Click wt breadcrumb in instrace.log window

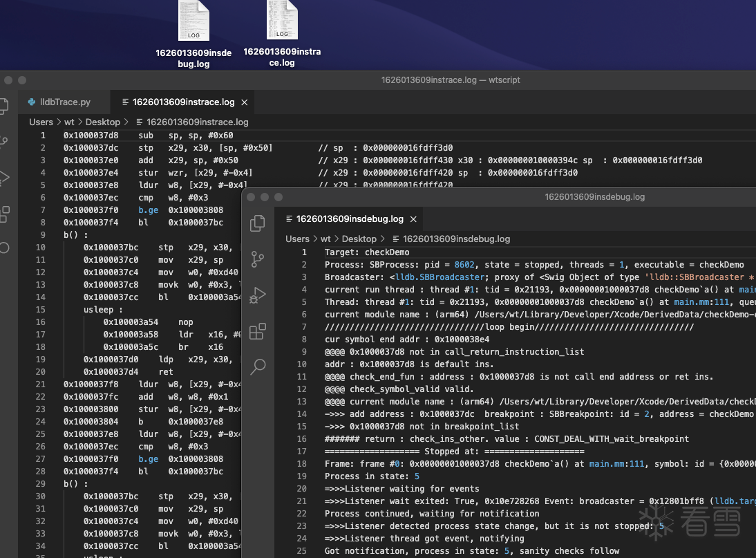point(69,122)
